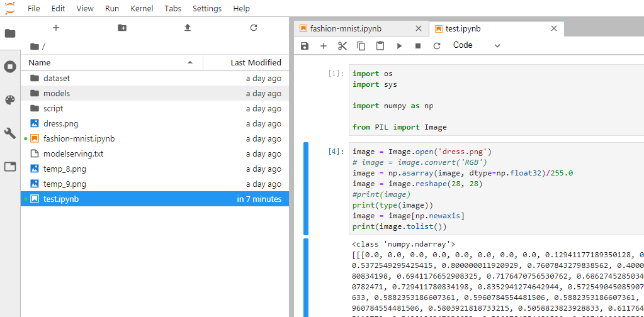Insert a cell below with plus icon

point(323,45)
